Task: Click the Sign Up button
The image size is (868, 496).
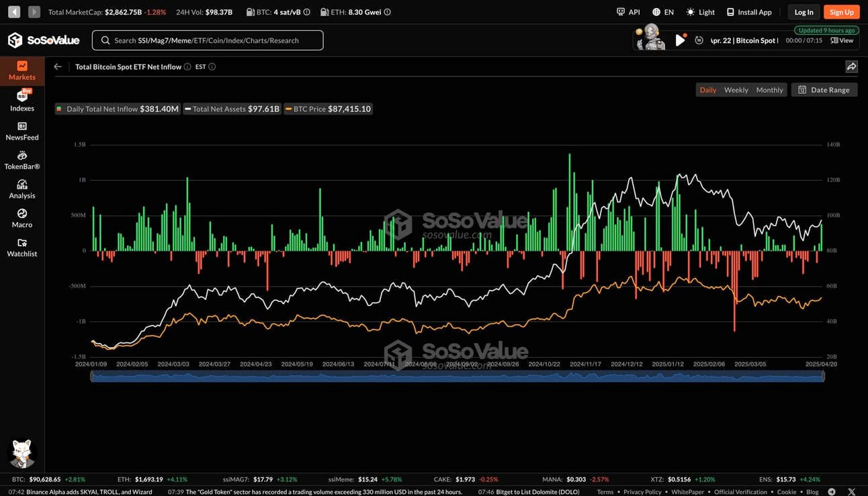Action: (x=841, y=11)
